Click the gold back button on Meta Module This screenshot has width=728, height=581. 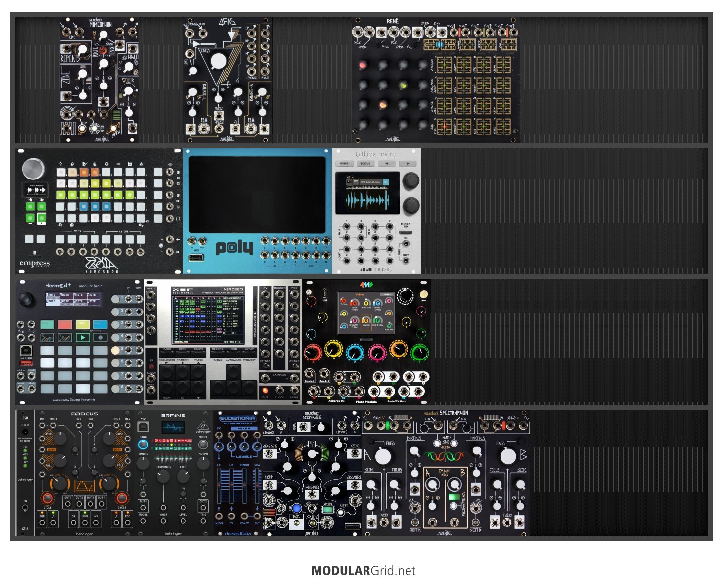(423, 294)
